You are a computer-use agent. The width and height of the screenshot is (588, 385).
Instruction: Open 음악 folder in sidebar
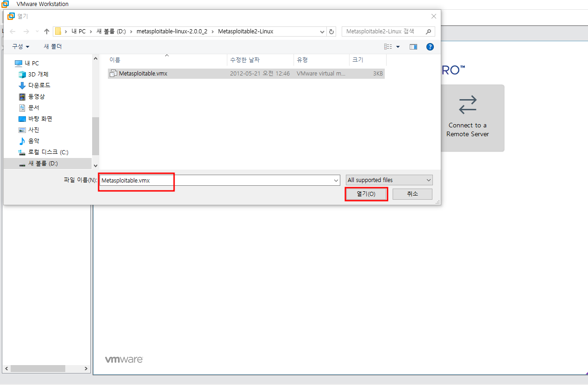[x=29, y=141]
